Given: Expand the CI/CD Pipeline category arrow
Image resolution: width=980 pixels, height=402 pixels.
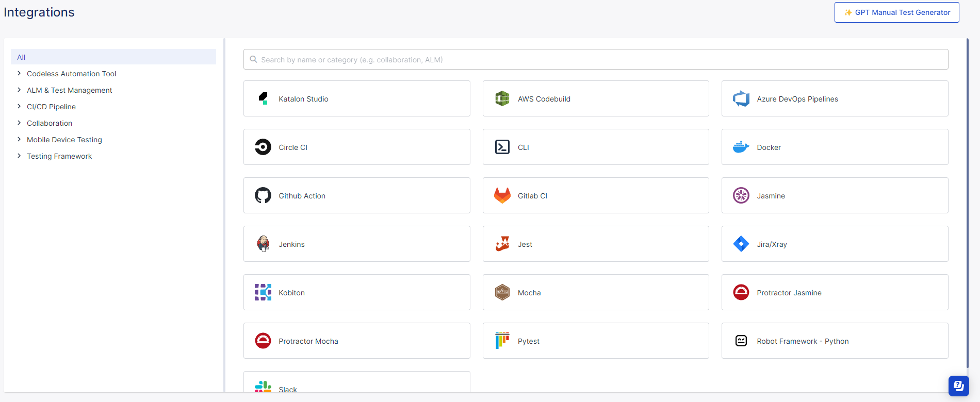Looking at the screenshot, I should pos(19,107).
